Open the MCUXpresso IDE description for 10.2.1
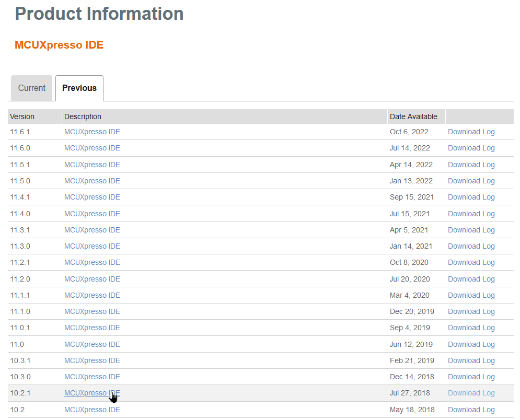Viewport: 520px width, 420px height. [x=92, y=393]
